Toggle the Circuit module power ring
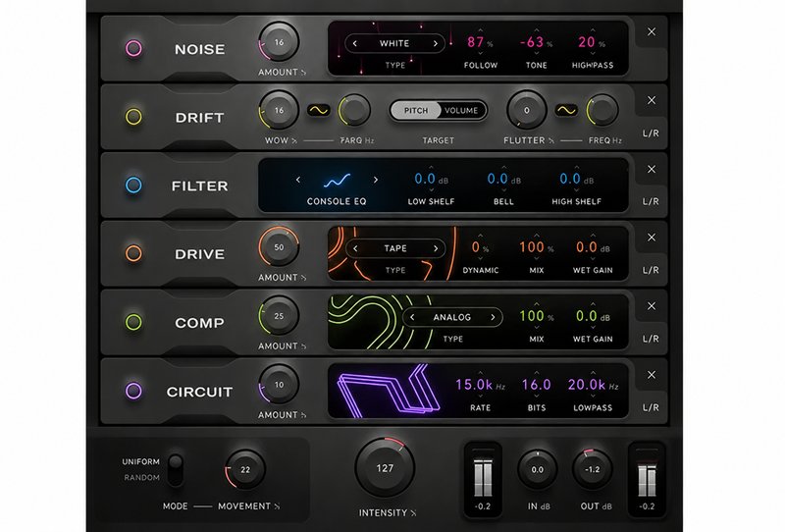 (133, 391)
